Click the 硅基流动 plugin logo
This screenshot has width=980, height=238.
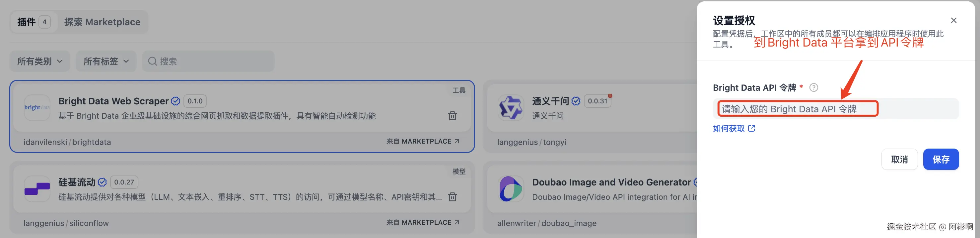tap(37, 189)
